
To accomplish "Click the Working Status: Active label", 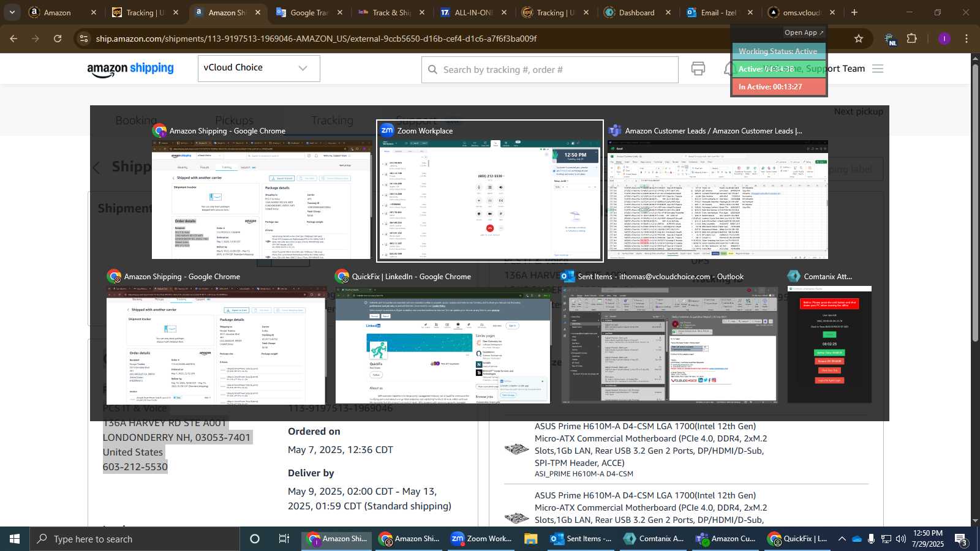I will click(778, 51).
